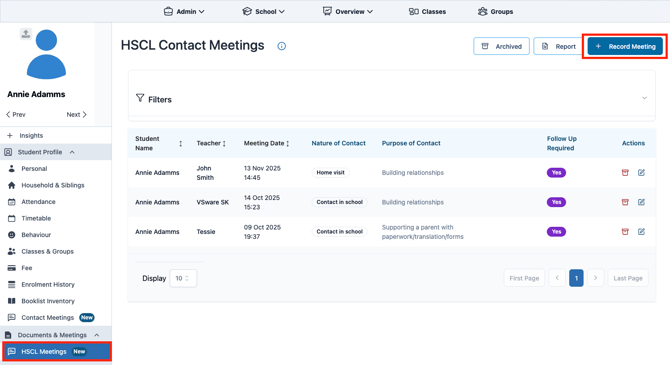The image size is (670, 365).
Task: Go to the next student
Action: (76, 115)
